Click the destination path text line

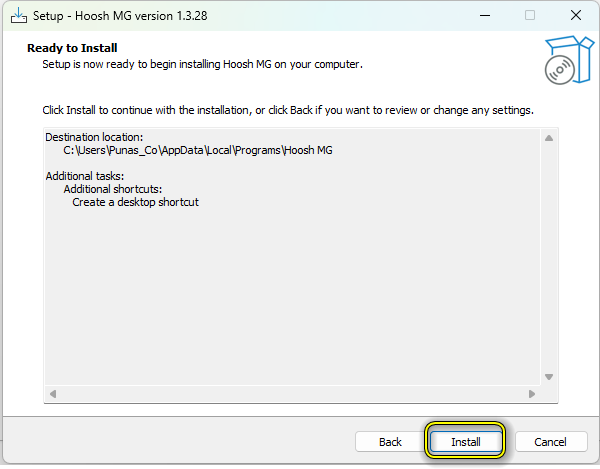[197, 150]
